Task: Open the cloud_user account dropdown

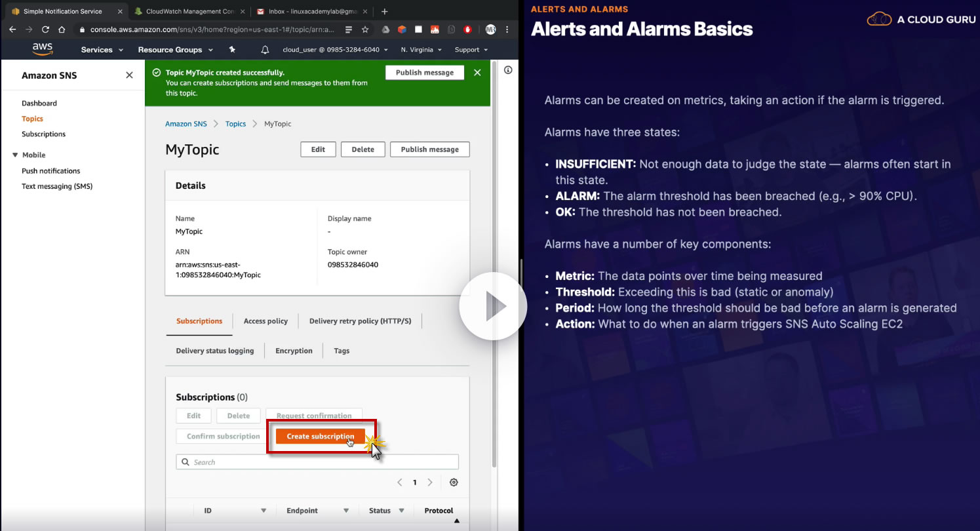Action: 335,50
